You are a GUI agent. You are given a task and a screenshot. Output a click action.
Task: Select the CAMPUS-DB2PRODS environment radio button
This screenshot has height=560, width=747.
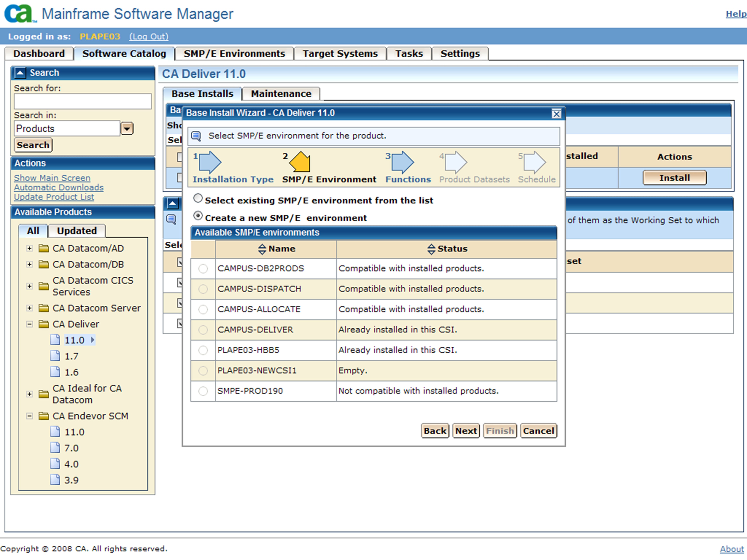(x=203, y=269)
